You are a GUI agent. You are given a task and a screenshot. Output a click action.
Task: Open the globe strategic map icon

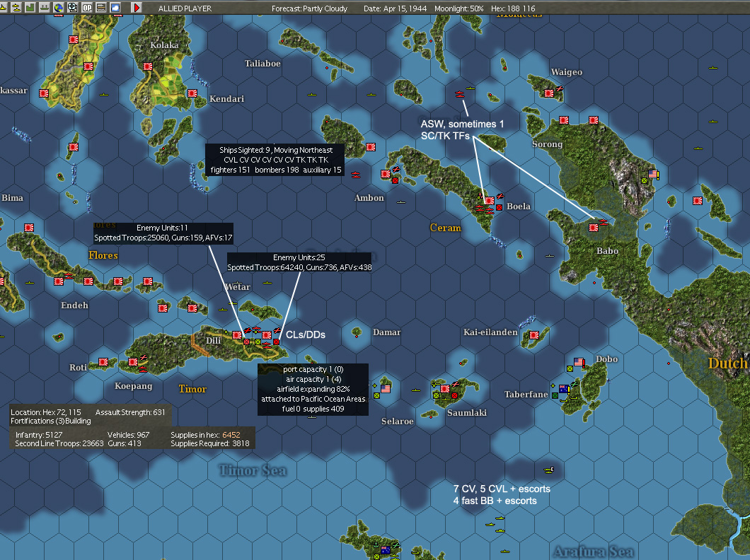point(58,8)
